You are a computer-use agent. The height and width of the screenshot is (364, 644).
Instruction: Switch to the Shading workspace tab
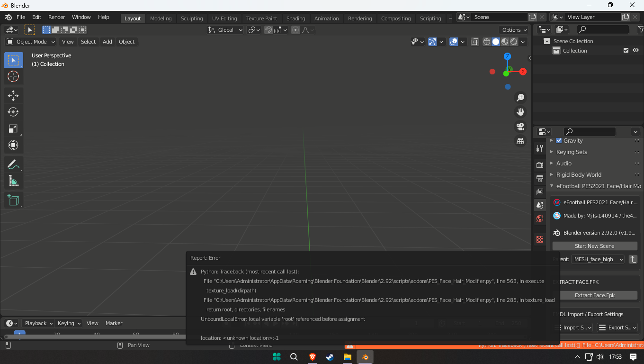(x=295, y=18)
